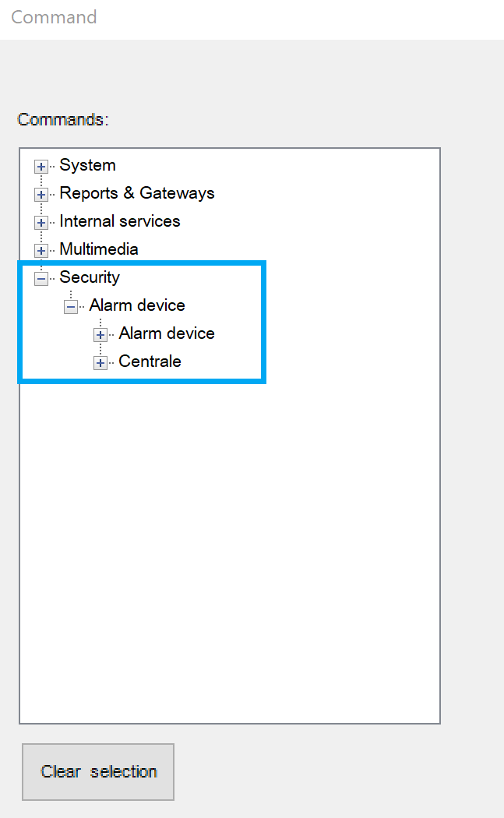504x818 pixels.
Task: Collapse the Security tree node
Action: (41, 278)
